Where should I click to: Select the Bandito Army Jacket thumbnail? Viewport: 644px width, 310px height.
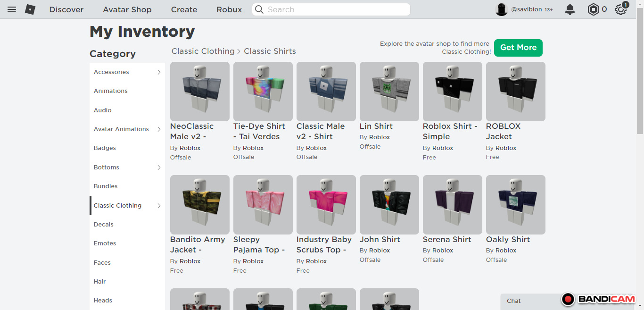tap(200, 205)
